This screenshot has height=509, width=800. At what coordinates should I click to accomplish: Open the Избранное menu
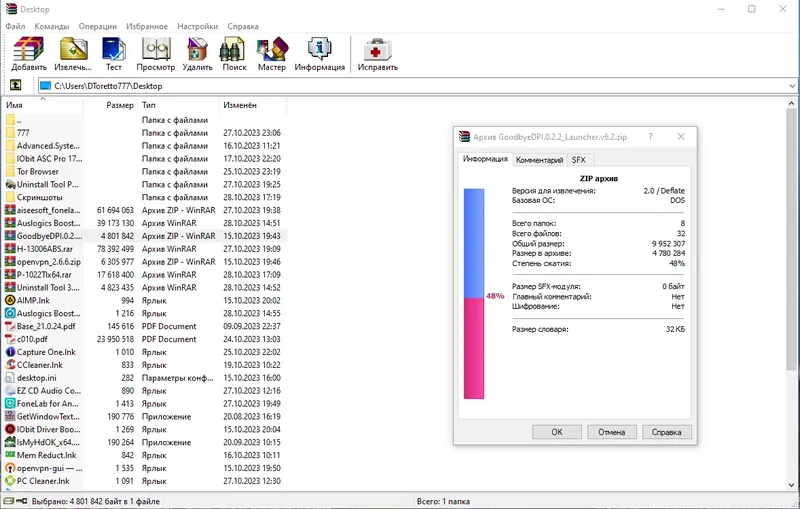[147, 26]
